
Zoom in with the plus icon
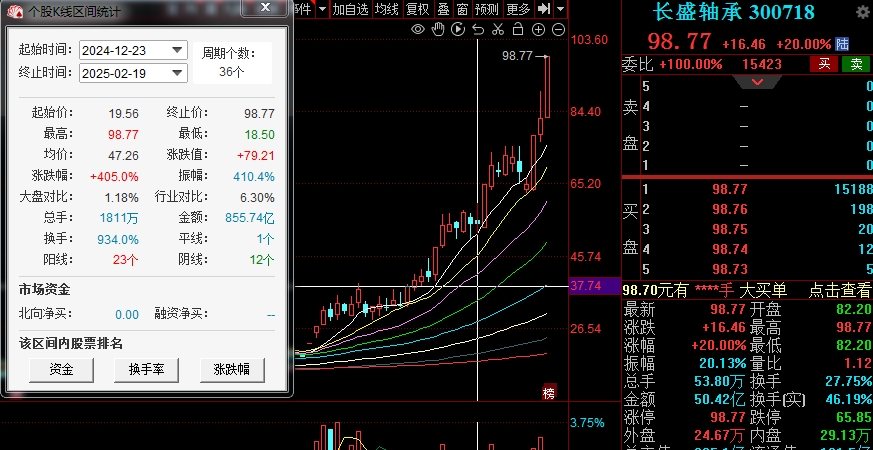coord(538,30)
